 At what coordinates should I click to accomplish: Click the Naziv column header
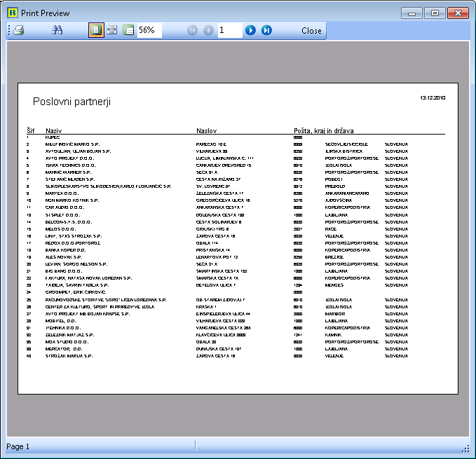54,131
